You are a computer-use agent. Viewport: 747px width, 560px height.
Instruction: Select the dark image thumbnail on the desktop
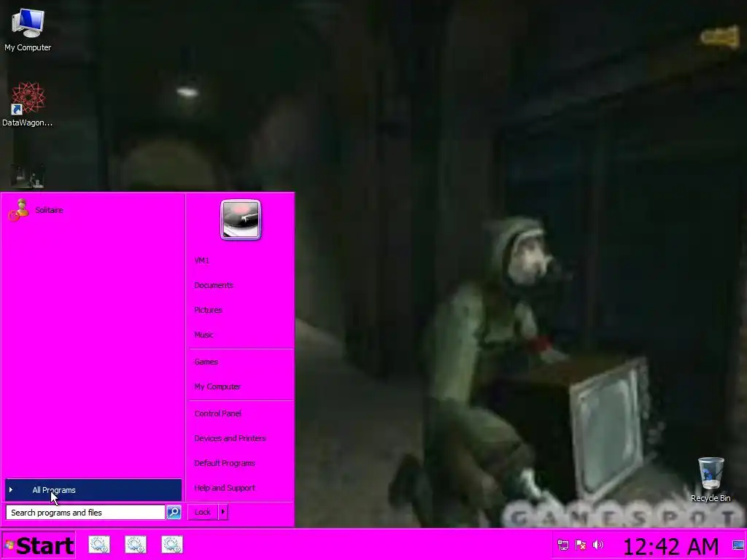coord(28,176)
